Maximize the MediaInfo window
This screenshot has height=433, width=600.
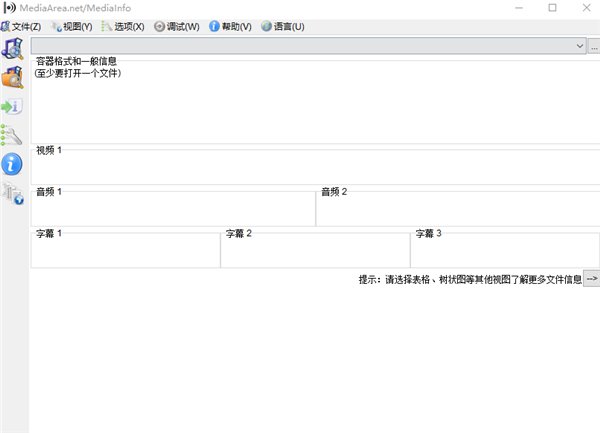coord(552,8)
